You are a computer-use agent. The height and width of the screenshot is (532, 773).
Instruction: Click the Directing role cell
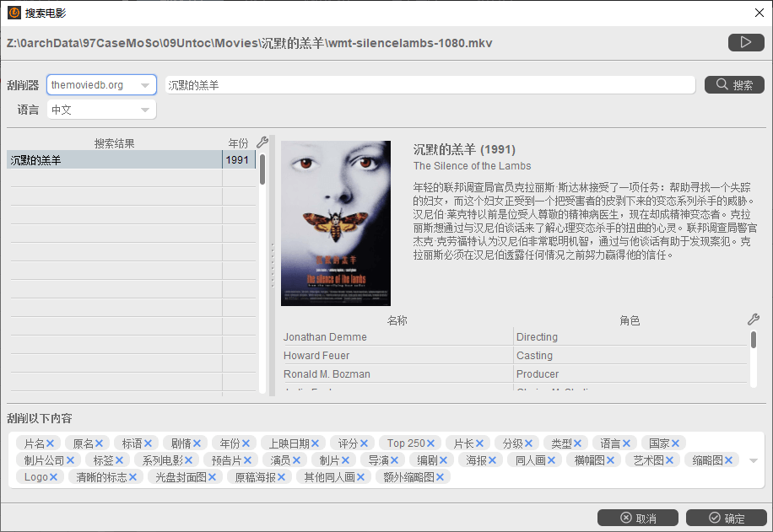(630, 337)
